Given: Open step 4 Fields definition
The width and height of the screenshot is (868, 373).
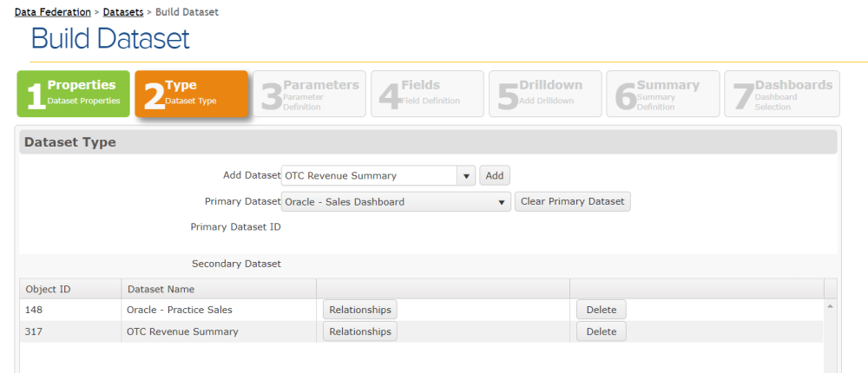Looking at the screenshot, I should tap(427, 94).
